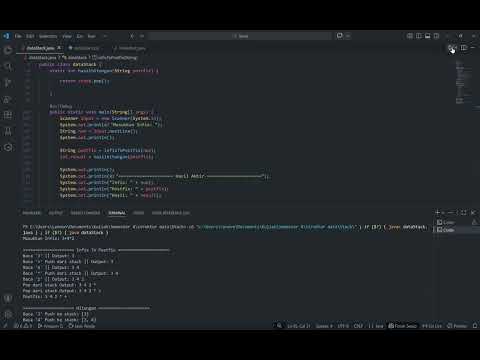480x360 pixels.
Task: Close the terminal panel
Action: (x=473, y=212)
